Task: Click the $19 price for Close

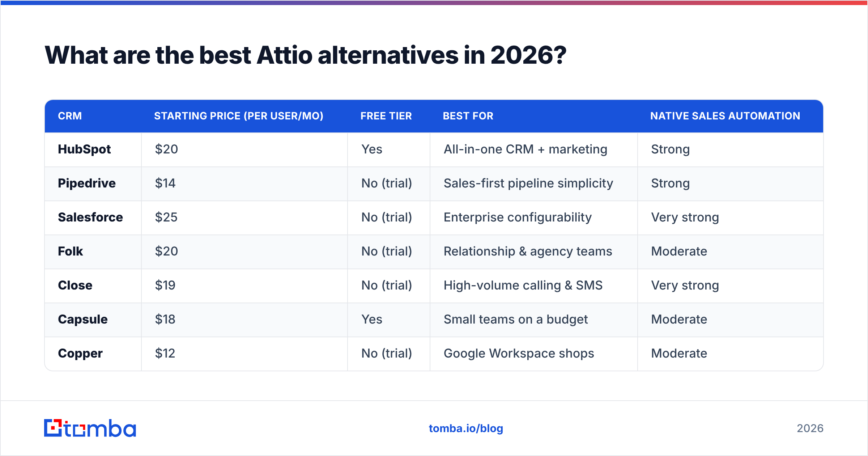Action: click(x=165, y=285)
